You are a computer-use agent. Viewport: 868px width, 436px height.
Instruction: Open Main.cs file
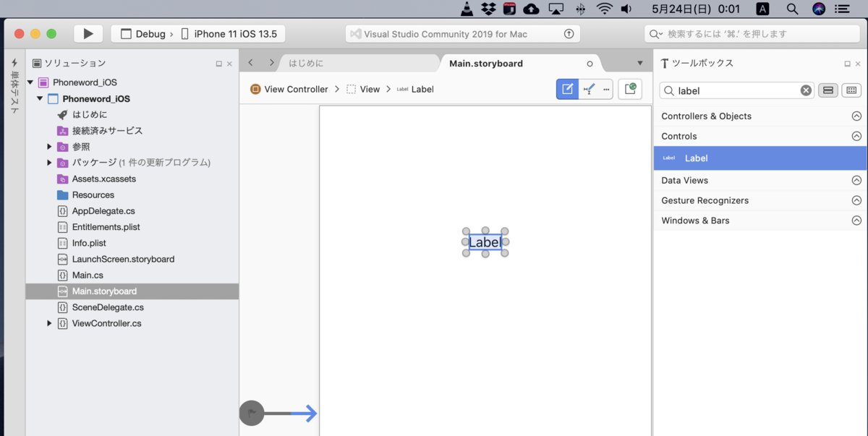[88, 275]
